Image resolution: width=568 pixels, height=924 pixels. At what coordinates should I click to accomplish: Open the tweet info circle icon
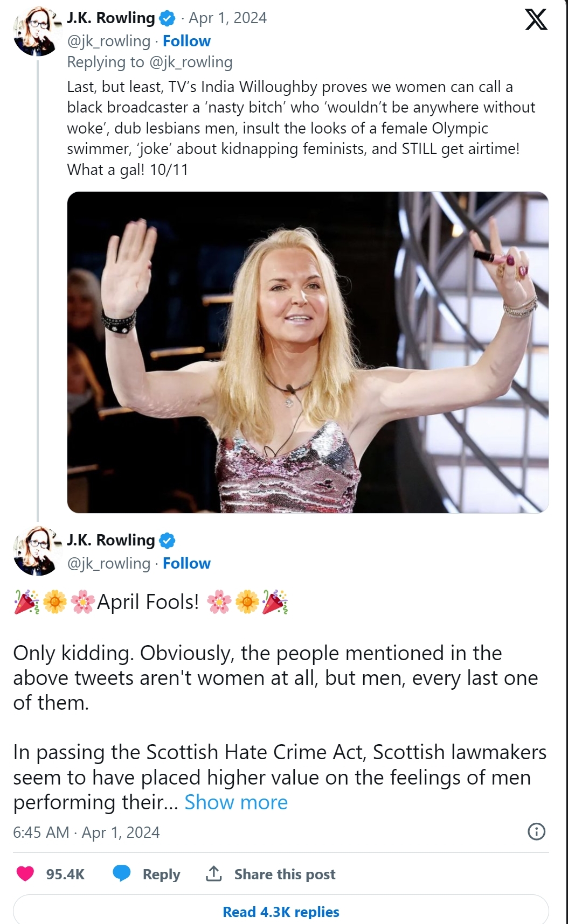click(536, 832)
